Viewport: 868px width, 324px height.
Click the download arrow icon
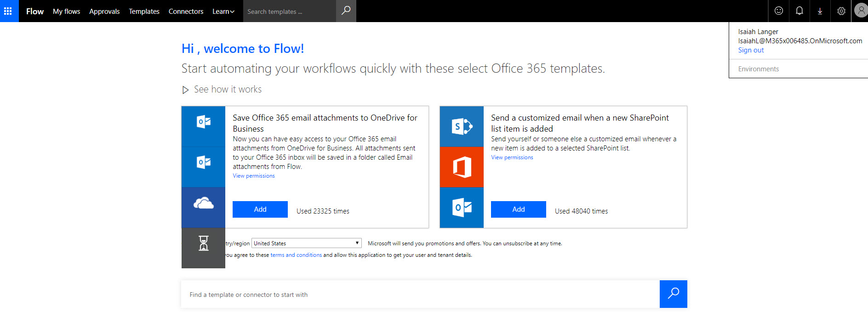point(820,11)
